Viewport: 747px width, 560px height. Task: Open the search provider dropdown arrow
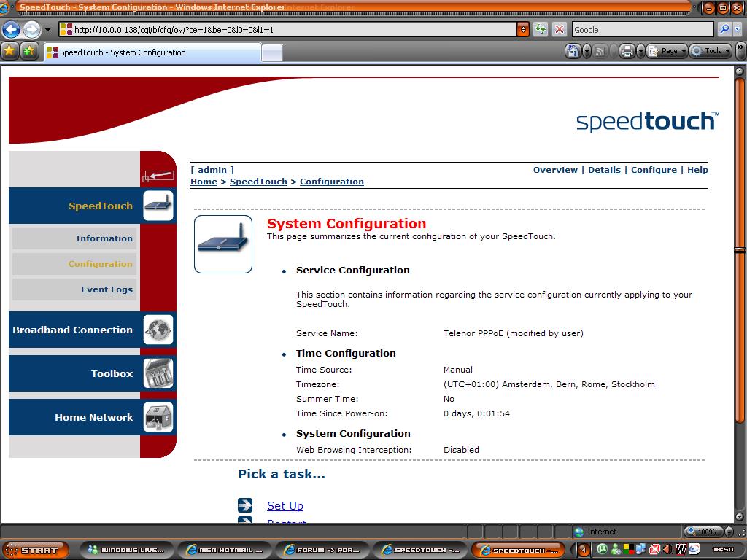click(x=738, y=29)
